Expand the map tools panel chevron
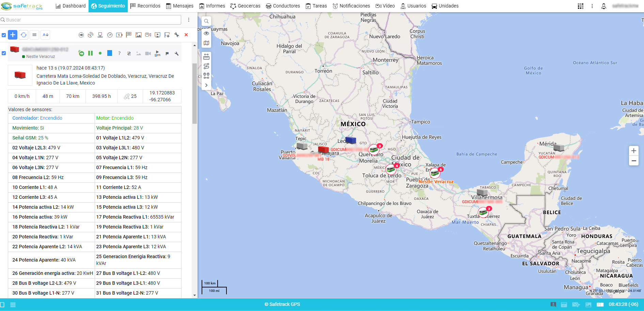Viewport: 644px width, 311px height. (x=206, y=85)
